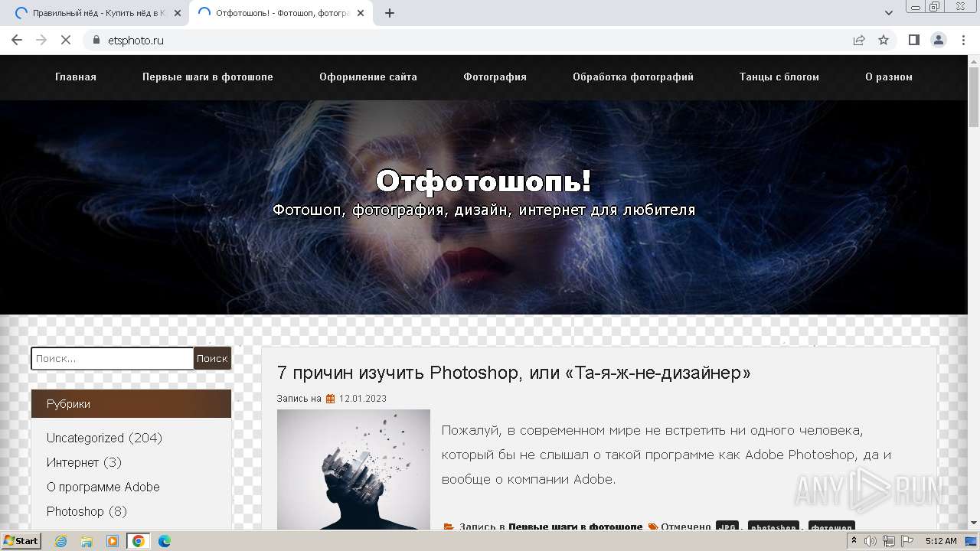Click the calendar icon beside post date
Image resolution: width=980 pixels, height=551 pixels.
coord(331,399)
